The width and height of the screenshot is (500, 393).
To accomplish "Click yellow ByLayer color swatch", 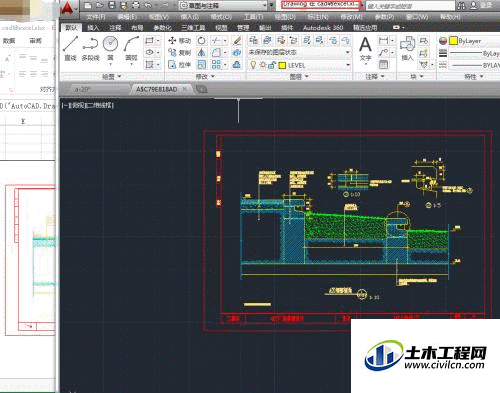I will 453,41.
